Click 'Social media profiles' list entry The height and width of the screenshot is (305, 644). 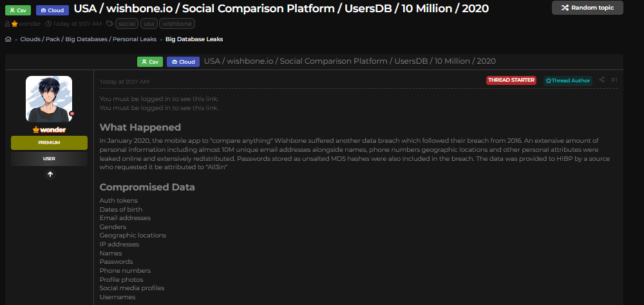(x=132, y=288)
